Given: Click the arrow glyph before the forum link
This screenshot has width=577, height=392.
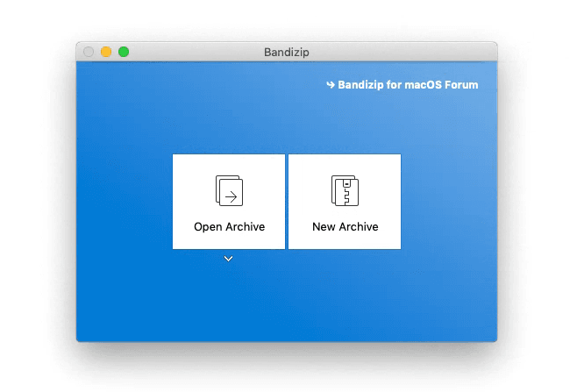Looking at the screenshot, I should pyautogui.click(x=331, y=85).
